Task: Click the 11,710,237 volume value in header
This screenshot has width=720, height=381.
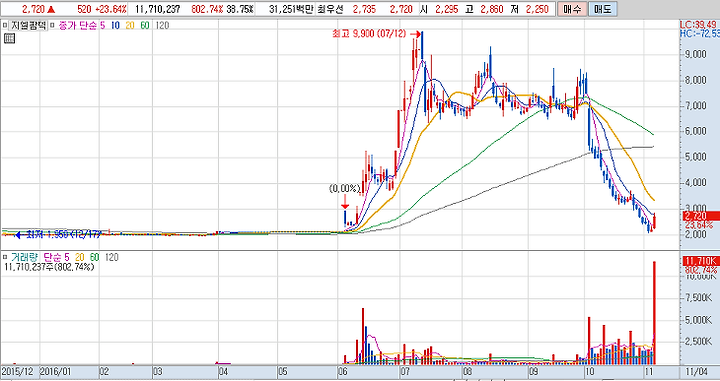Action: (157, 9)
